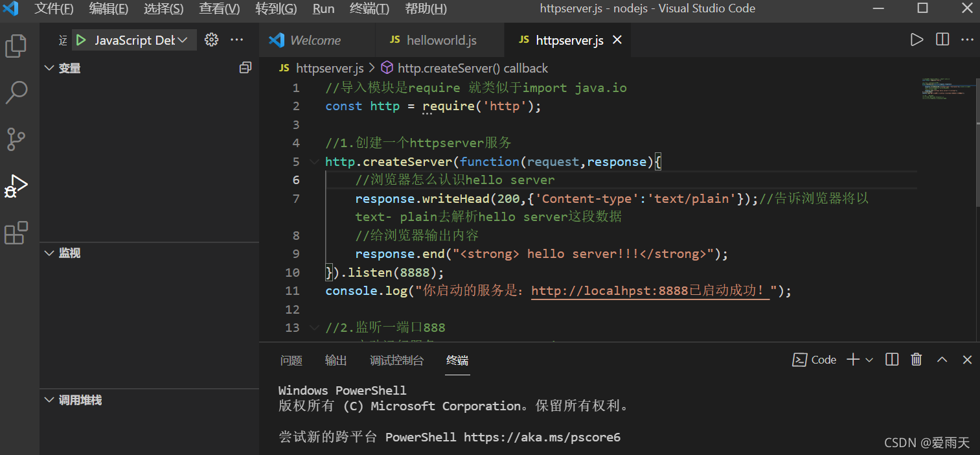This screenshot has height=455, width=980.
Task: Open launch.json via debug gear icon
Action: coord(211,40)
